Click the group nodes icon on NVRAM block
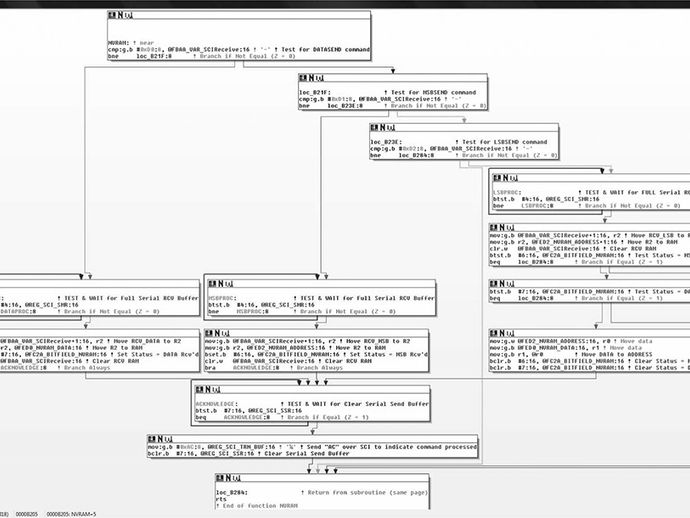Viewport: 690px width, 518px height. click(x=128, y=15)
